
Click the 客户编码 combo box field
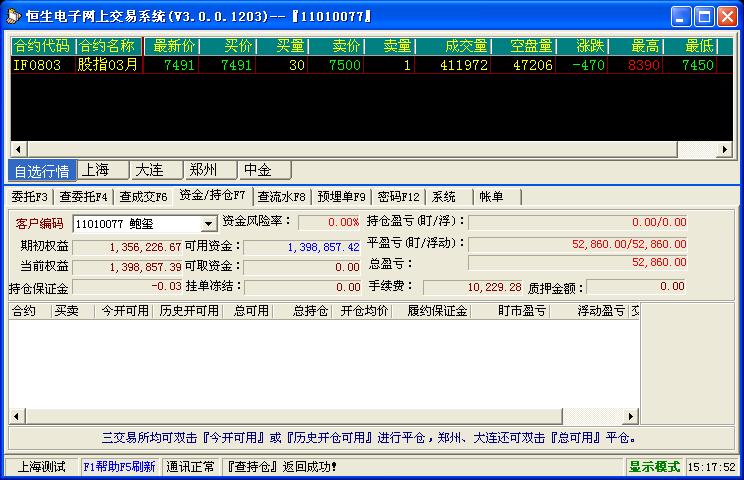[x=145, y=224]
